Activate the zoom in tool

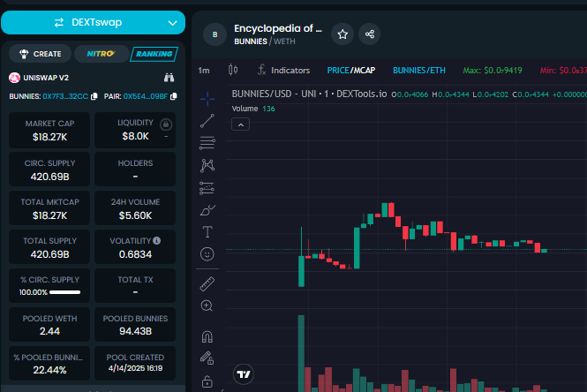coord(207,305)
